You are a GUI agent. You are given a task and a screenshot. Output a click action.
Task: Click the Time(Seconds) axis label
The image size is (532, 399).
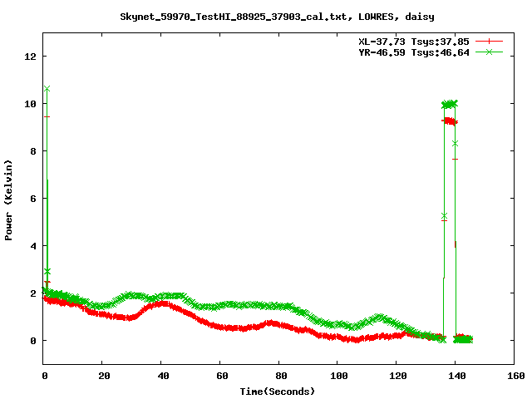pyautogui.click(x=277, y=392)
